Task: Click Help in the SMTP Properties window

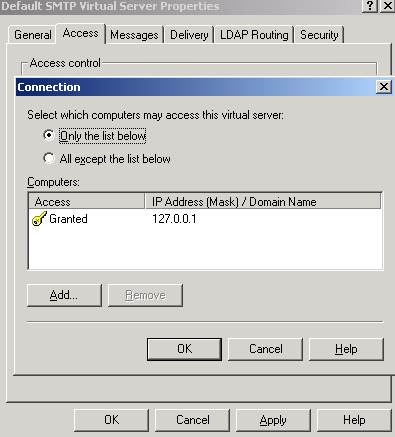Action: 354,420
